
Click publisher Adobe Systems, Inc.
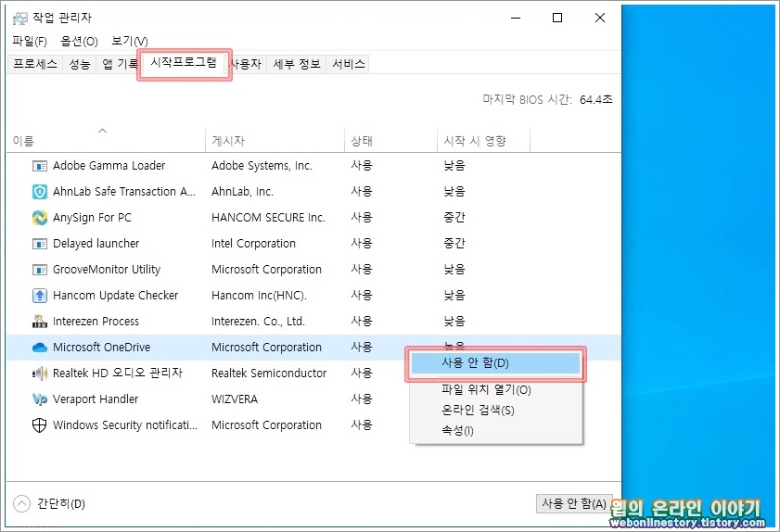pyautogui.click(x=262, y=166)
